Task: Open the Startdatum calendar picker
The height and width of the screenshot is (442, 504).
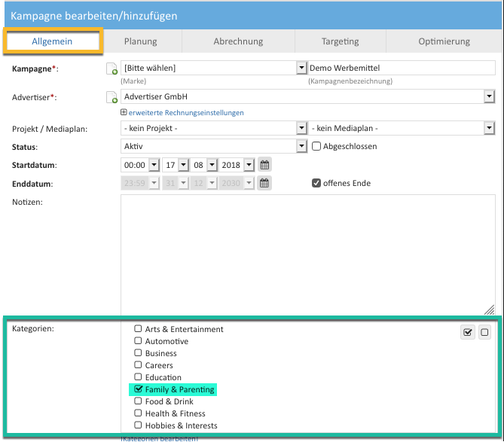Action: point(264,164)
